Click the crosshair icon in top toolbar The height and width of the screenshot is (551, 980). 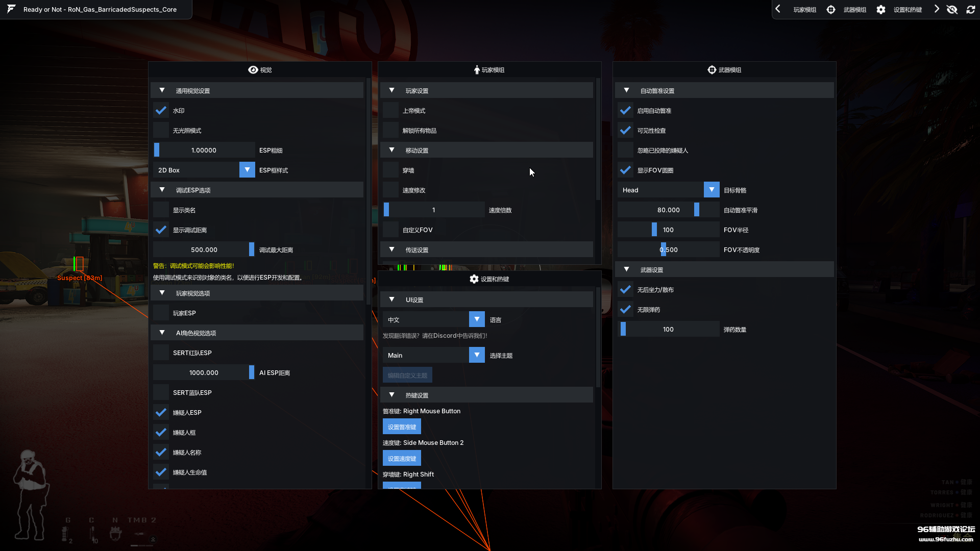pos(831,10)
